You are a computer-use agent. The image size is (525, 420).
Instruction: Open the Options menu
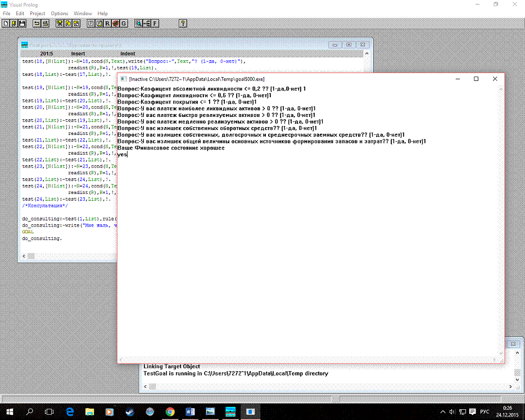[59, 13]
